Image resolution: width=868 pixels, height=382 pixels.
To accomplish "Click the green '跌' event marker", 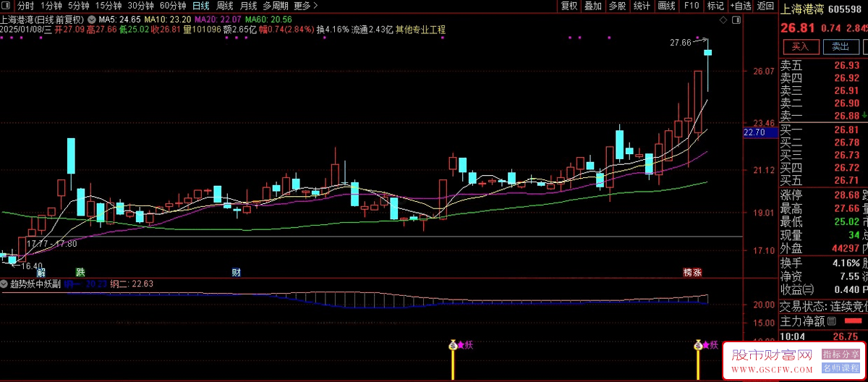I will (x=80, y=272).
